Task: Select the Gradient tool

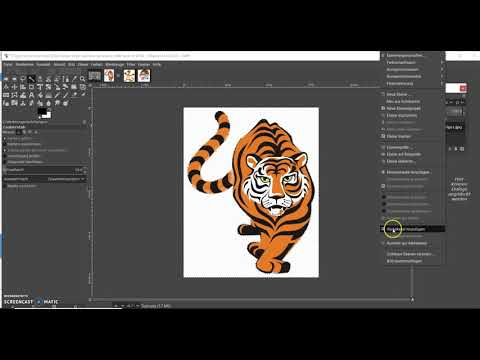Action: tap(48, 95)
